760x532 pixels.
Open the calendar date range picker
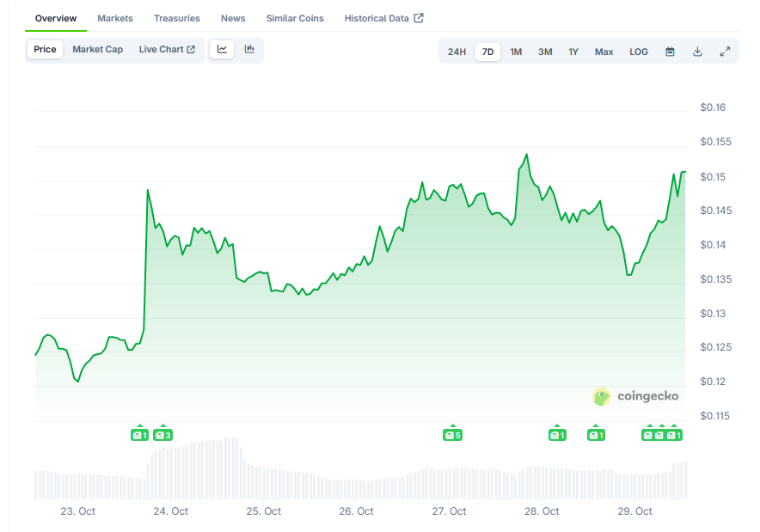click(670, 52)
